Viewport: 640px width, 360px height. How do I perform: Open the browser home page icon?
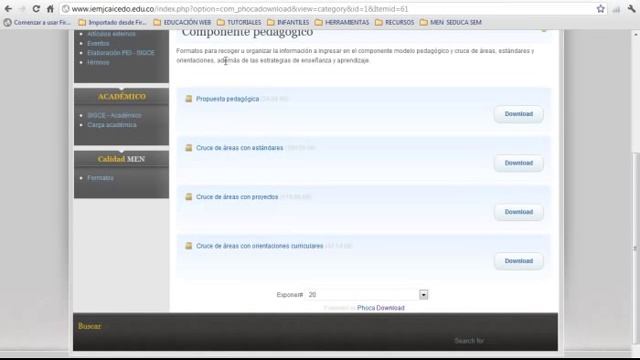50,9
